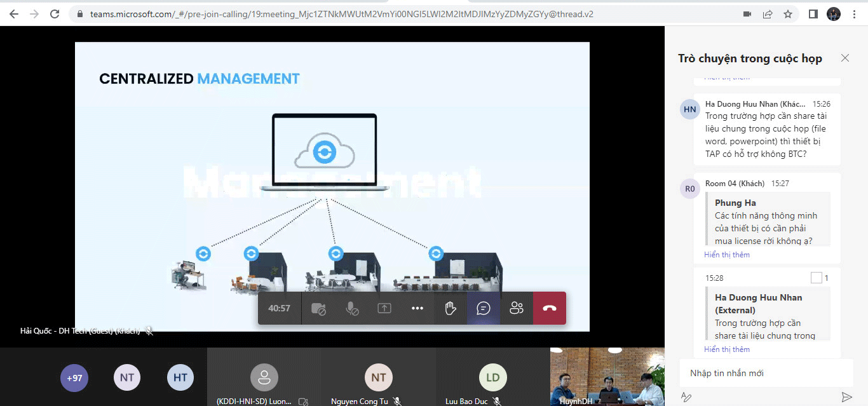Share your screen in the meeting
The height and width of the screenshot is (406, 868).
(384, 308)
